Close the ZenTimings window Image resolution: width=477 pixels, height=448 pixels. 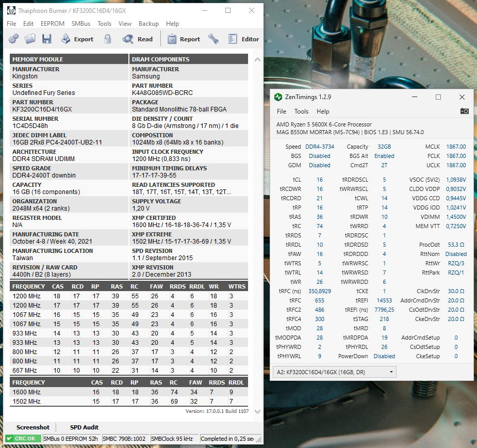point(462,97)
